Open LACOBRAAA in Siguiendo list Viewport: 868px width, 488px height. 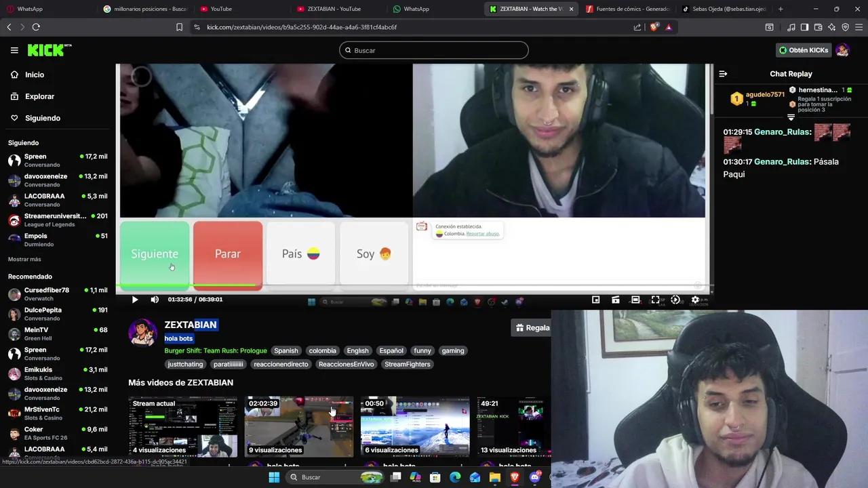click(58, 200)
